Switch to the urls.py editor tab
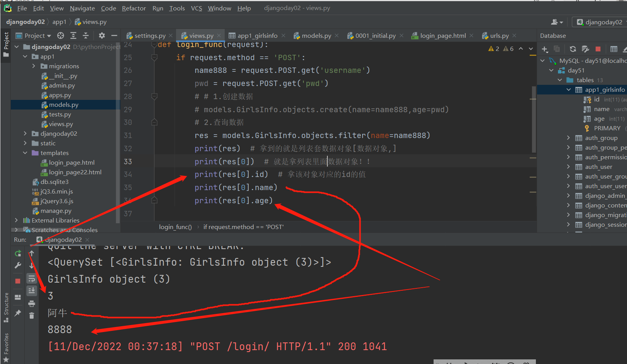 [x=499, y=35]
